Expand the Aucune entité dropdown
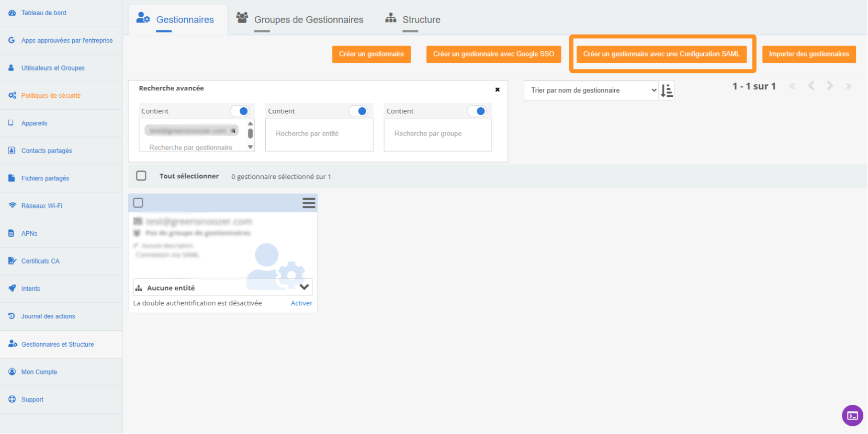868x434 pixels. point(304,287)
